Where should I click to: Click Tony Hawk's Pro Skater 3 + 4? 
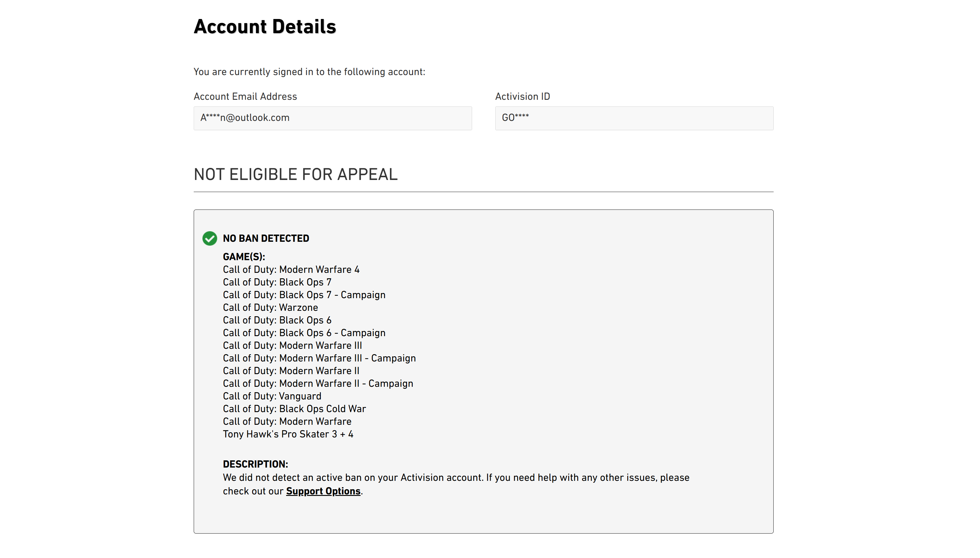point(288,434)
